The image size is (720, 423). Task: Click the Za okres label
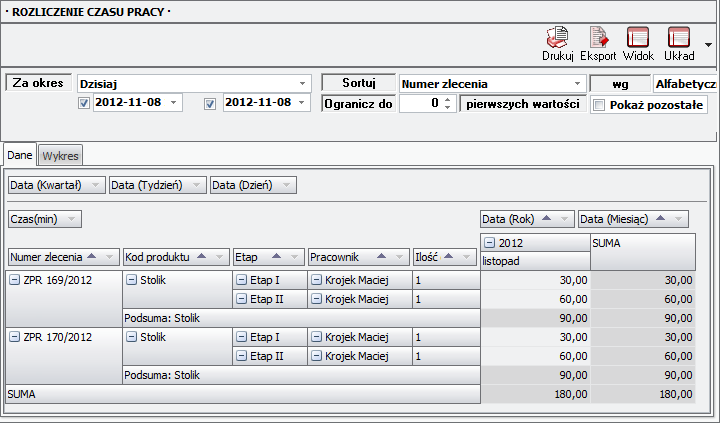pyautogui.click(x=38, y=83)
